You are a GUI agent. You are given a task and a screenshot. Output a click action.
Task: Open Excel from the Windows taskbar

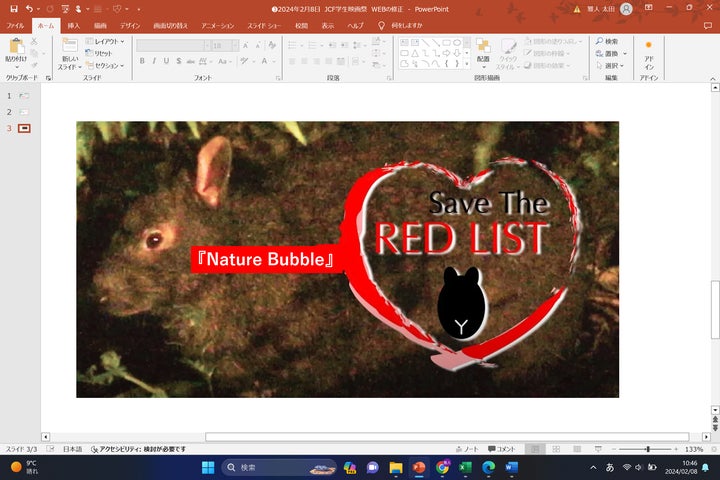point(465,467)
